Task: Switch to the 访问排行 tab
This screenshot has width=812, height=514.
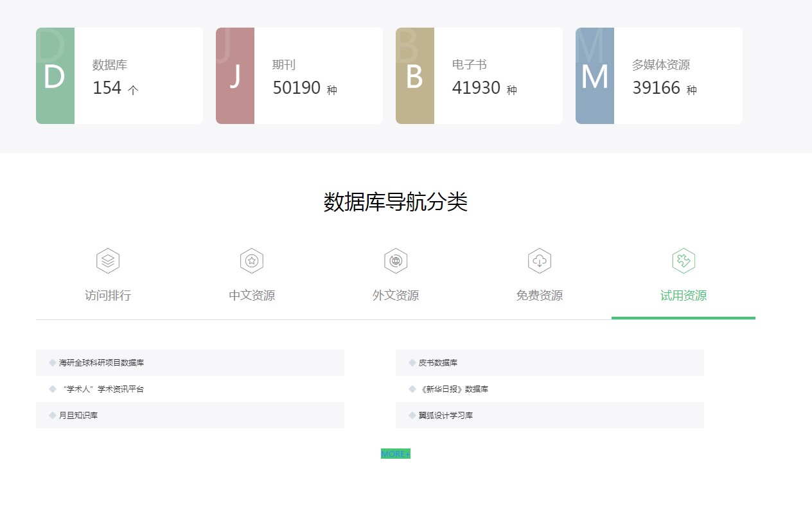Action: point(108,296)
